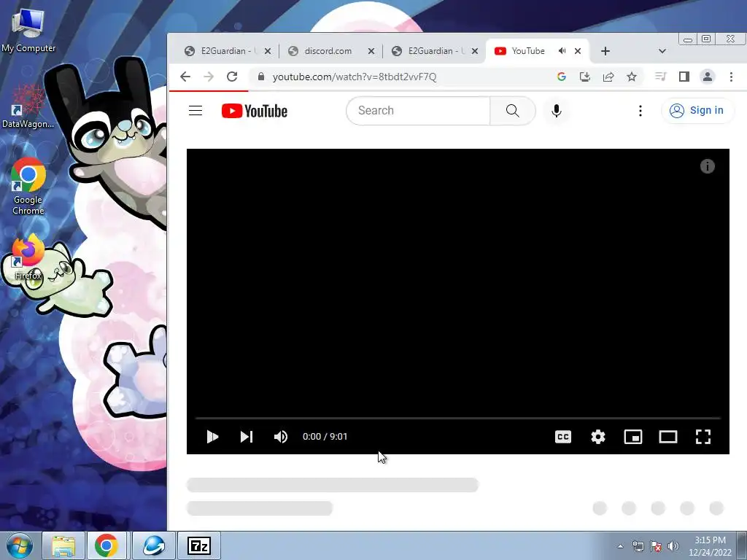View site information lock icon
This screenshot has width=747, height=560.
click(260, 77)
